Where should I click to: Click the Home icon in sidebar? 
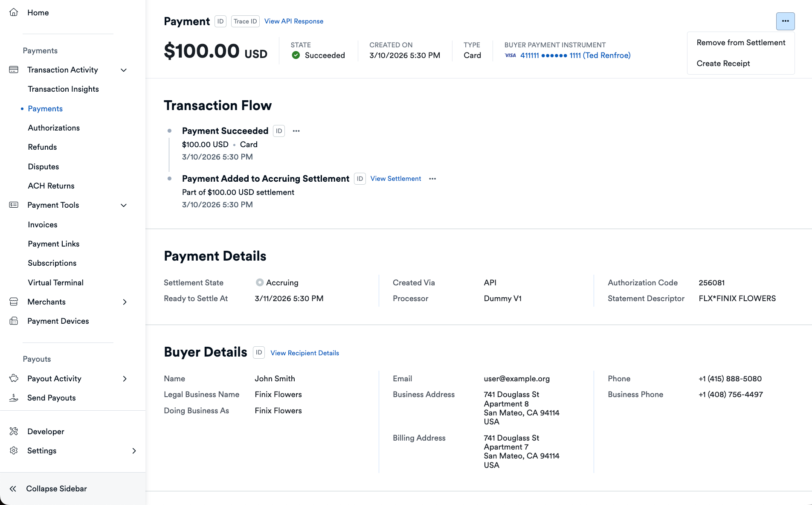14,12
